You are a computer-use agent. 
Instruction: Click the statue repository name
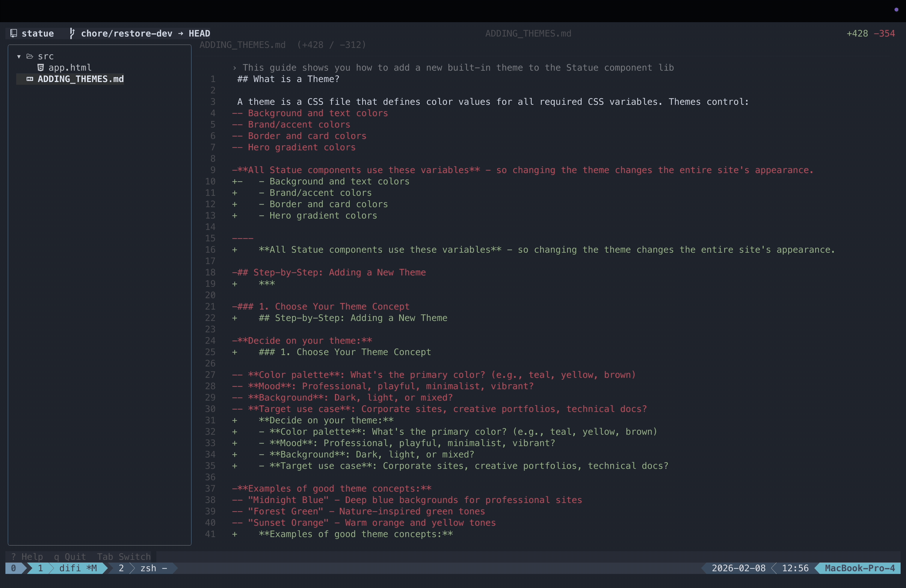tap(38, 34)
